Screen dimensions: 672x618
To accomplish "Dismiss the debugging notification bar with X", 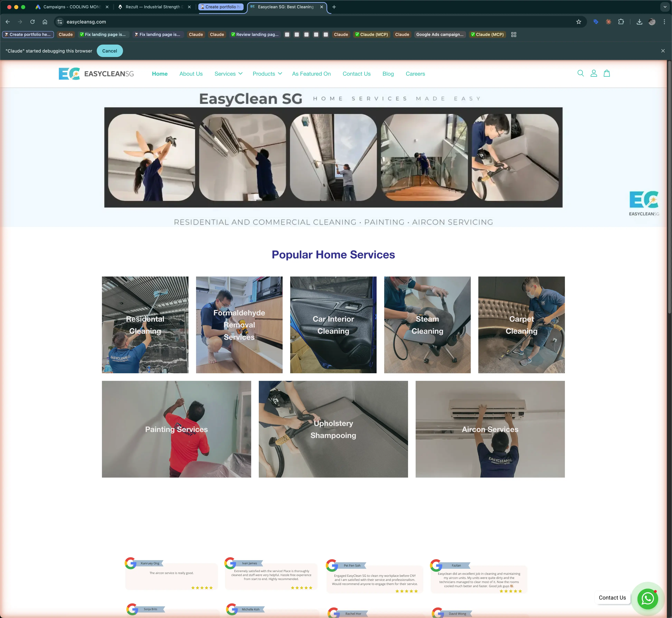I will click(663, 51).
